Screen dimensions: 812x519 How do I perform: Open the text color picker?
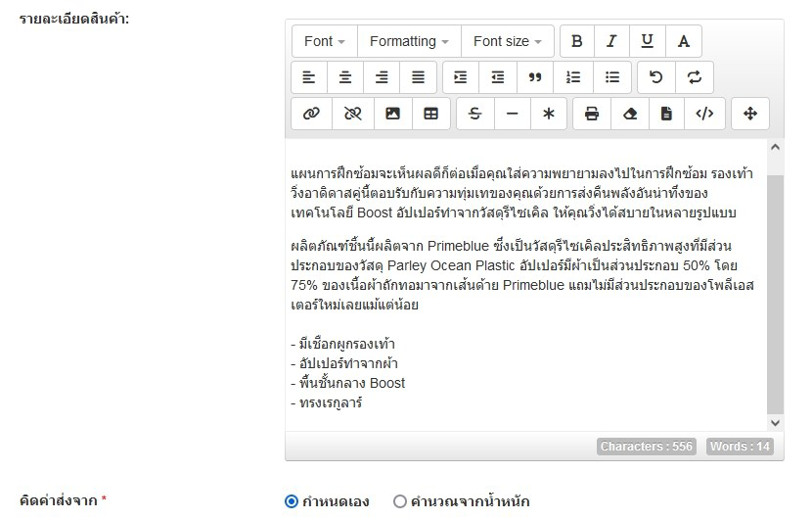684,41
